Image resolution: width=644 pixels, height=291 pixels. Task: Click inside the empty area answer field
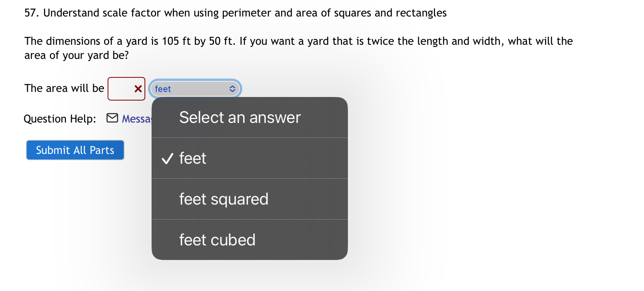coord(122,89)
